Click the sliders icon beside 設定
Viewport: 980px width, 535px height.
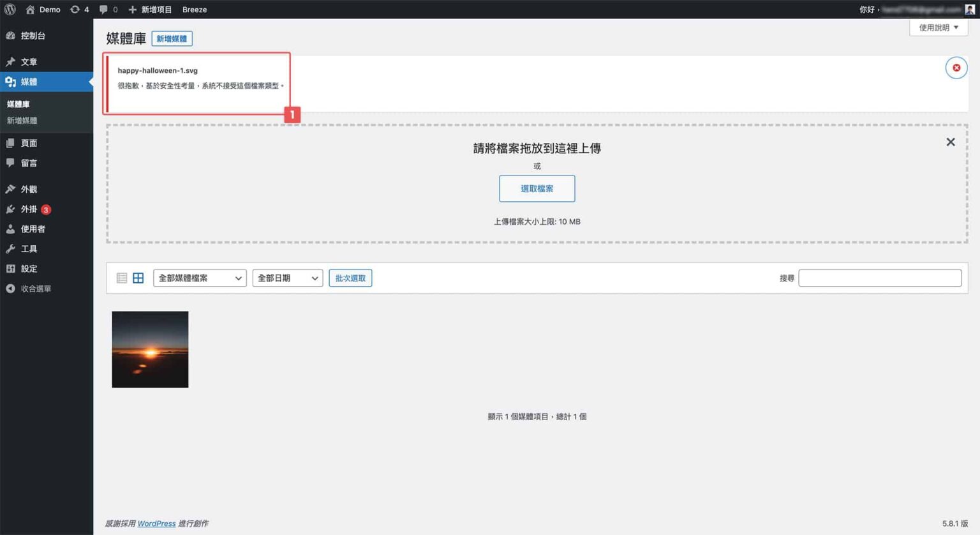10,268
